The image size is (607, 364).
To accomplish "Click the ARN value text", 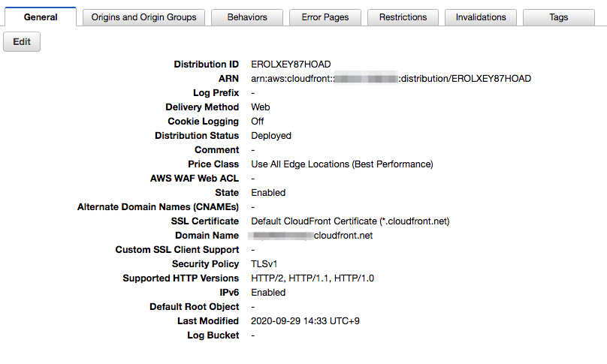I will point(391,79).
